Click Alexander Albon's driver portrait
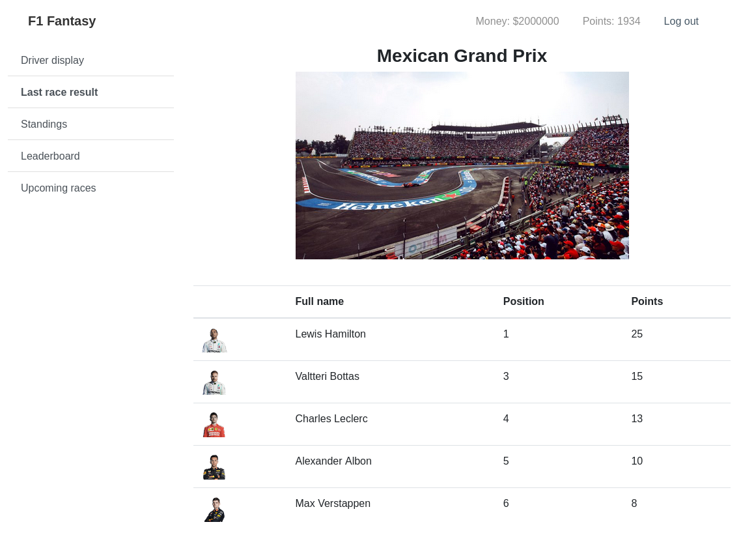Image resolution: width=756 pixels, height=548 pixels. coord(214,467)
